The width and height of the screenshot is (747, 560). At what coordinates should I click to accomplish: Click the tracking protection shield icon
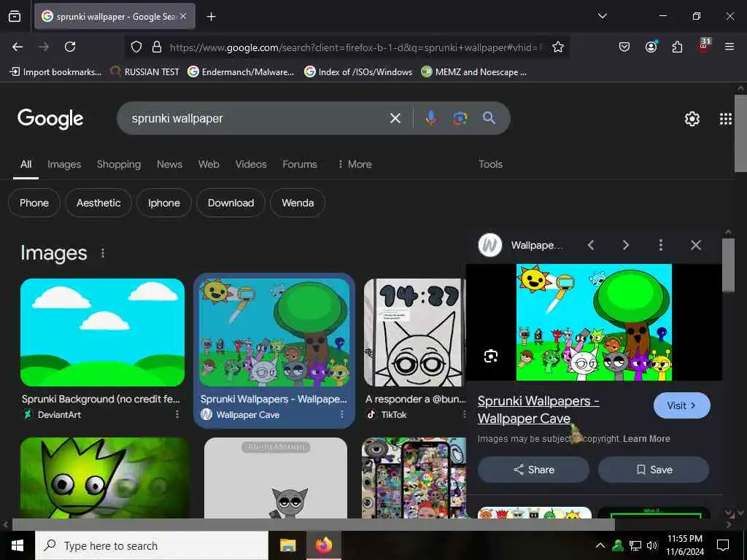(136, 47)
